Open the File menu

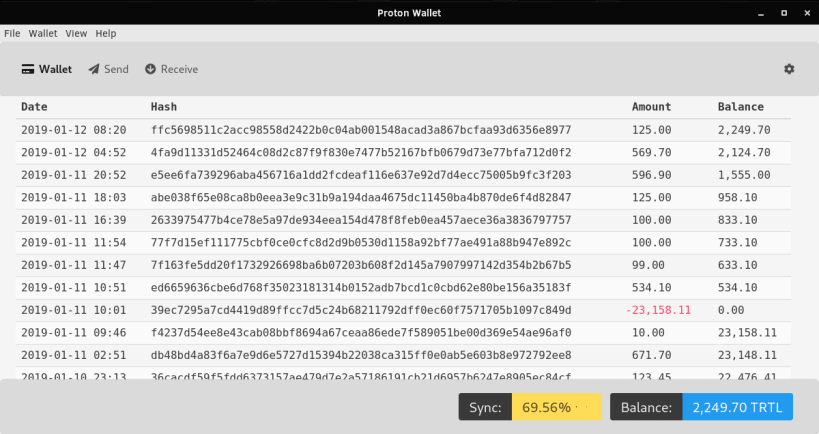[x=12, y=33]
